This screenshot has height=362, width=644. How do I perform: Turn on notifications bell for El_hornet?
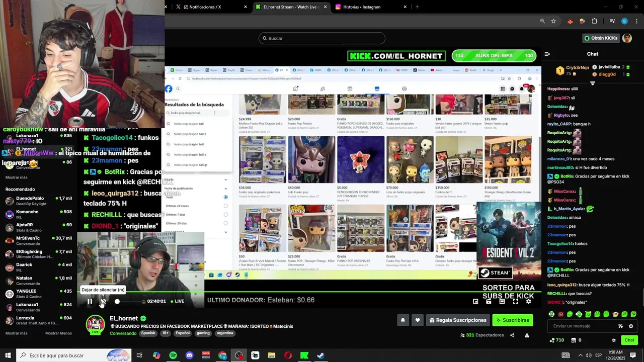(x=403, y=320)
